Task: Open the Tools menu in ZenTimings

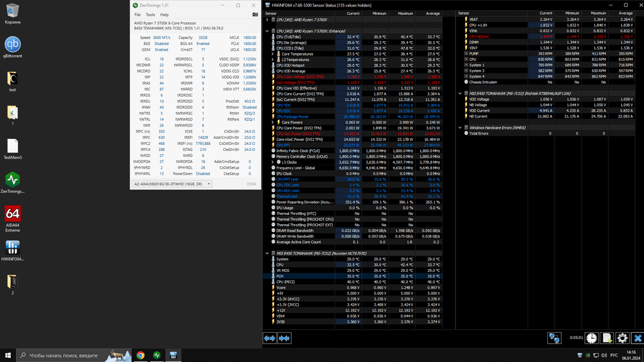Action: tap(150, 15)
